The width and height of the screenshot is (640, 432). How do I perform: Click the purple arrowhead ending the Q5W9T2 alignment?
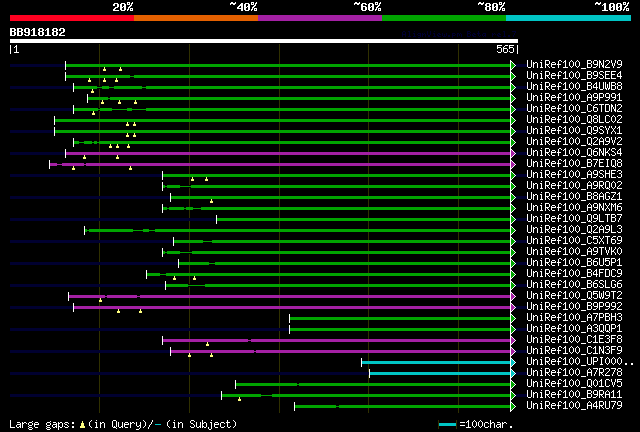[513, 296]
